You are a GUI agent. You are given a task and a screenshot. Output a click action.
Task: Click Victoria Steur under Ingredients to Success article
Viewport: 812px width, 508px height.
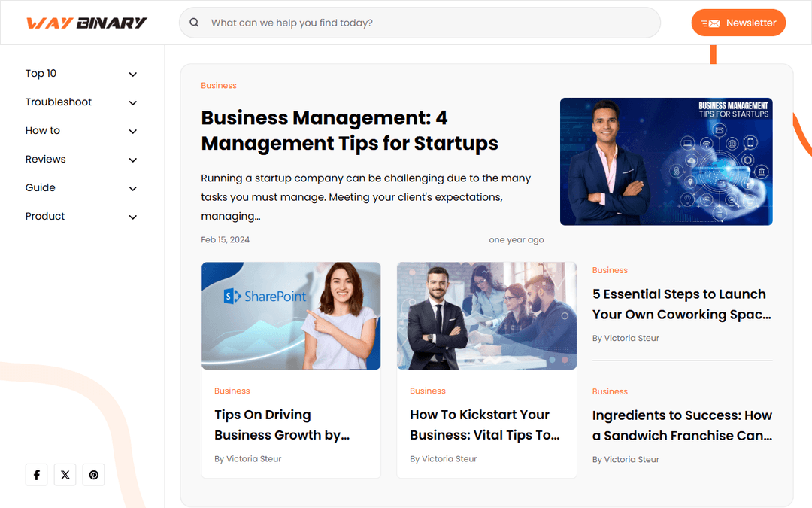tap(632, 459)
